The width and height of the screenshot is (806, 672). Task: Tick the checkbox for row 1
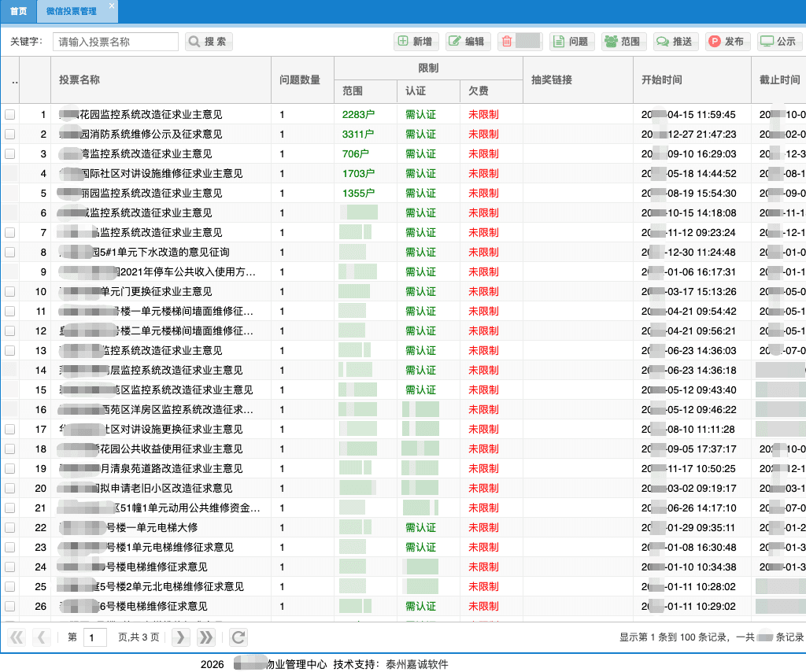[x=9, y=115]
